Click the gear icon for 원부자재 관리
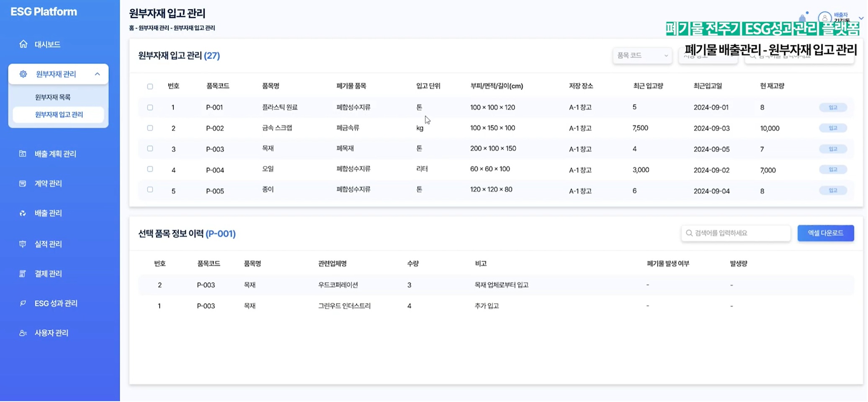 (x=23, y=74)
